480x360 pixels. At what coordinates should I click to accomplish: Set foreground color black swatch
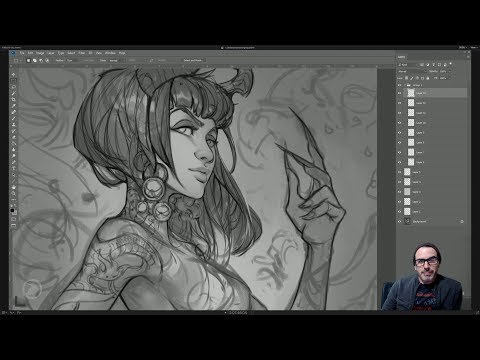[12, 210]
